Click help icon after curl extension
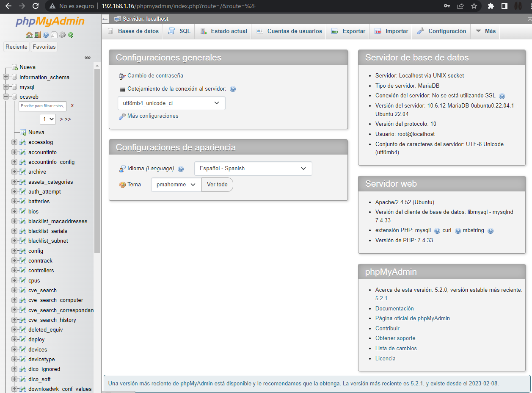Viewport: 532px width, 393px height. (458, 231)
